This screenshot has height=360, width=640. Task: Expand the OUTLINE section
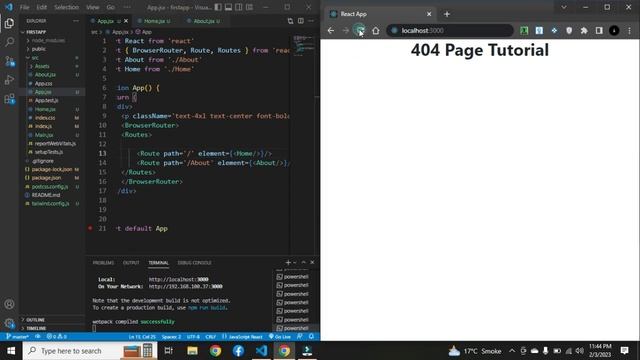click(x=36, y=320)
